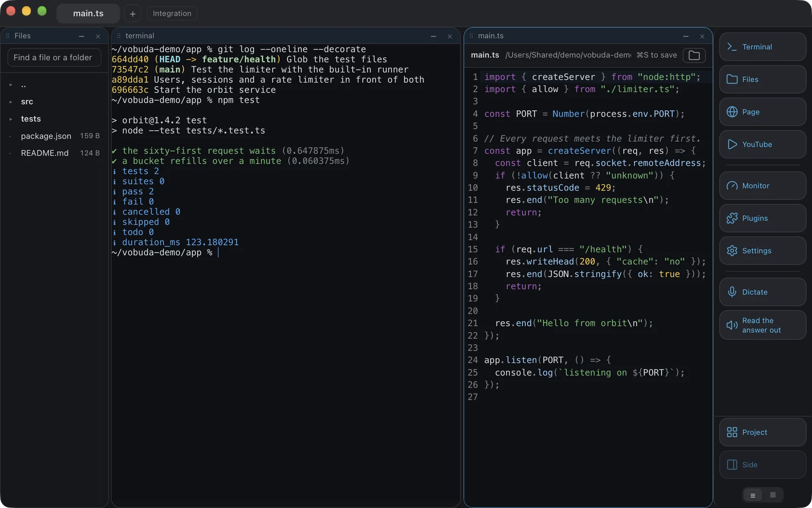Viewport: 812px width, 508px height.
Task: Click the macOS red close window button
Action: click(11, 11)
